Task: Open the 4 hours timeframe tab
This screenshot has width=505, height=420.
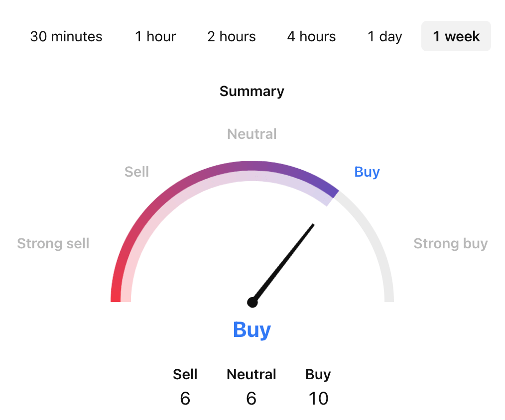Action: pos(311,36)
